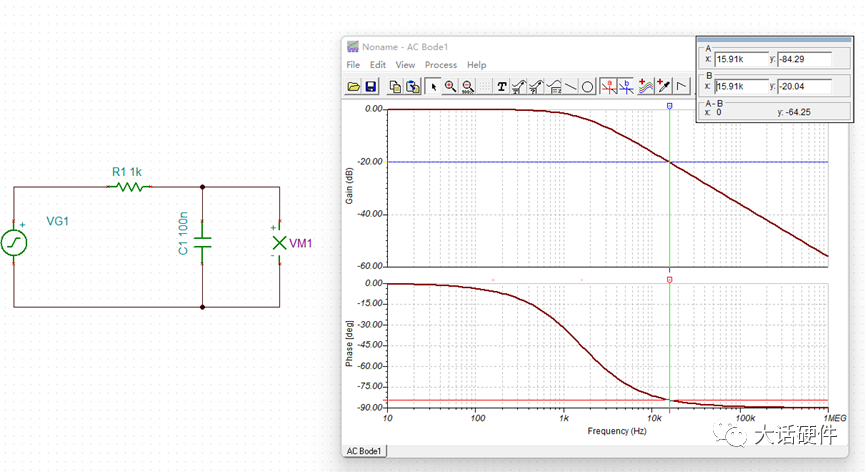Screen dimensions: 865x472
Task: Open the Help menu
Action: [x=477, y=65]
